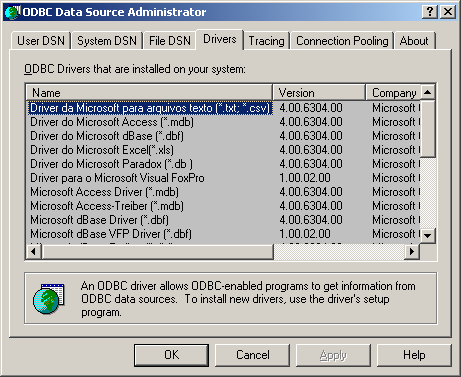Switch to the User DSN tab
461x377 pixels.
[41, 41]
